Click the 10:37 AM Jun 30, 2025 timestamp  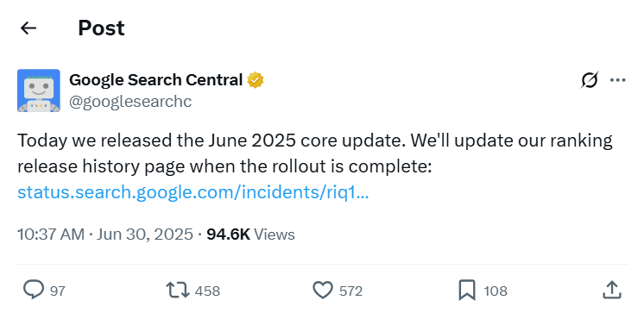pos(105,235)
